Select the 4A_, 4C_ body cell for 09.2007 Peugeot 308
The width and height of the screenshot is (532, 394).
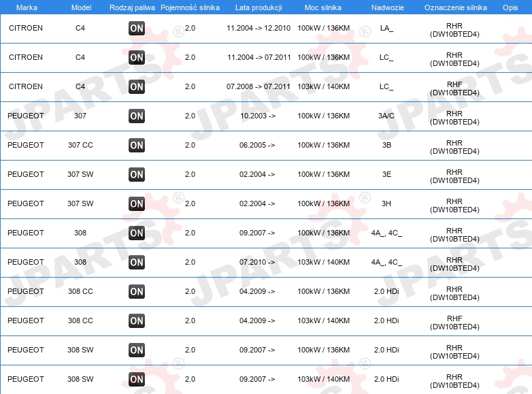386,233
